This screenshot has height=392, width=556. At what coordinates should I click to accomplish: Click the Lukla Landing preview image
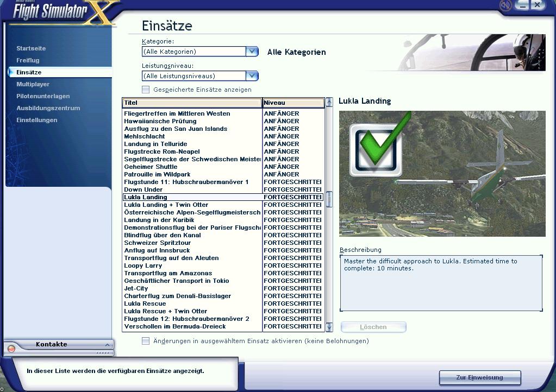[442, 174]
